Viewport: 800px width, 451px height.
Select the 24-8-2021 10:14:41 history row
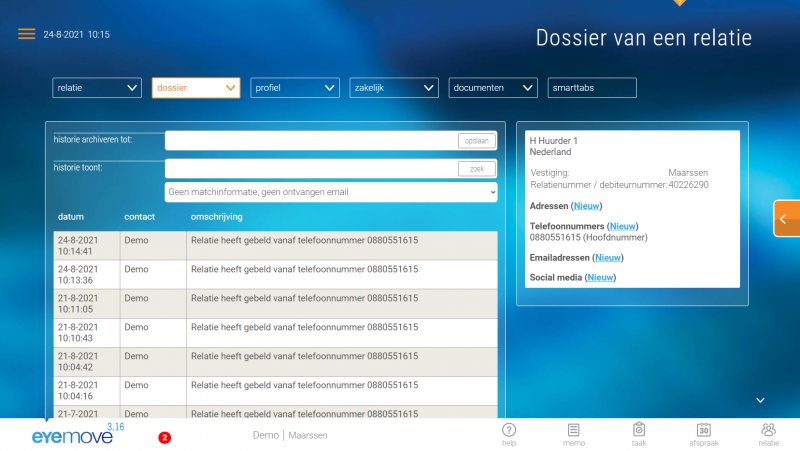click(x=276, y=246)
